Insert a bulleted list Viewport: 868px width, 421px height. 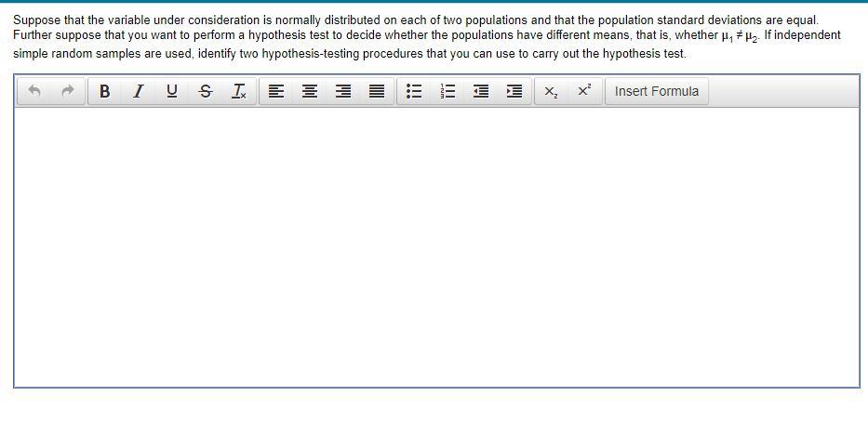point(414,91)
